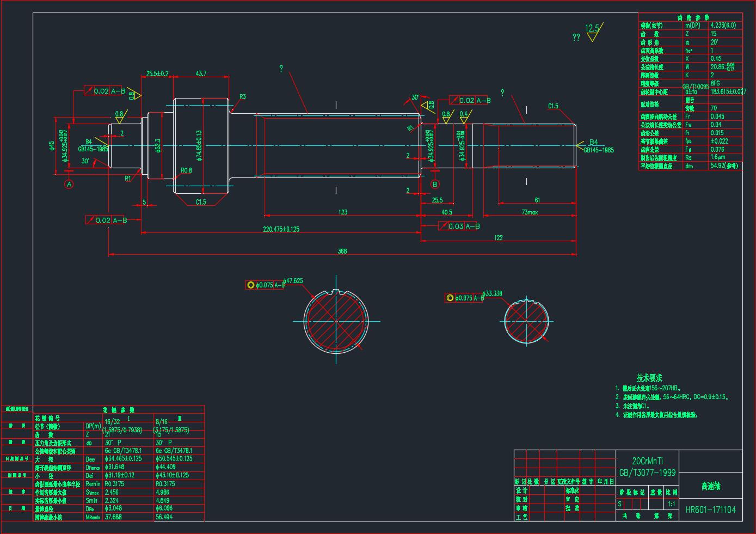756x534 pixels.
Task: Click concentricity symbol beside φ33.338 section
Action: tap(450, 298)
